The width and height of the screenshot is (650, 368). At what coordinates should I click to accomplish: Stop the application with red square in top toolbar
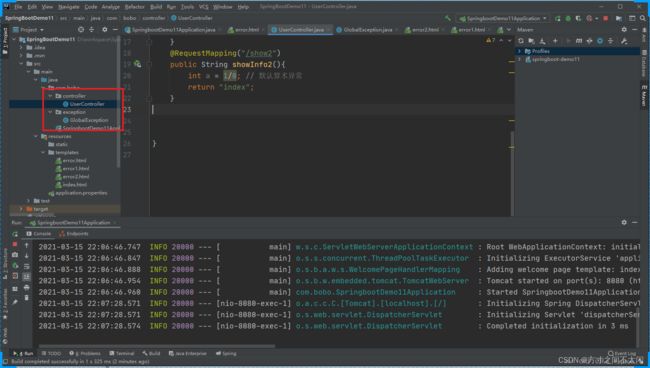click(606, 18)
